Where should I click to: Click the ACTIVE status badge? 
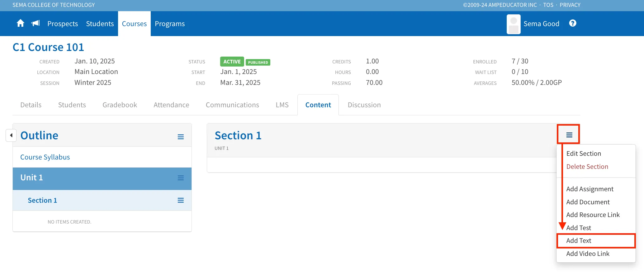pos(232,62)
